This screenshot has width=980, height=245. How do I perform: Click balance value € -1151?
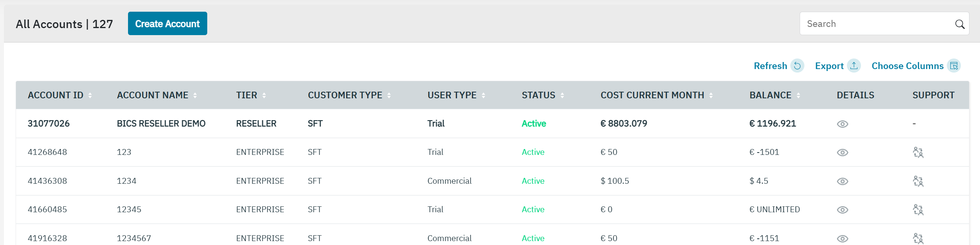(764, 238)
